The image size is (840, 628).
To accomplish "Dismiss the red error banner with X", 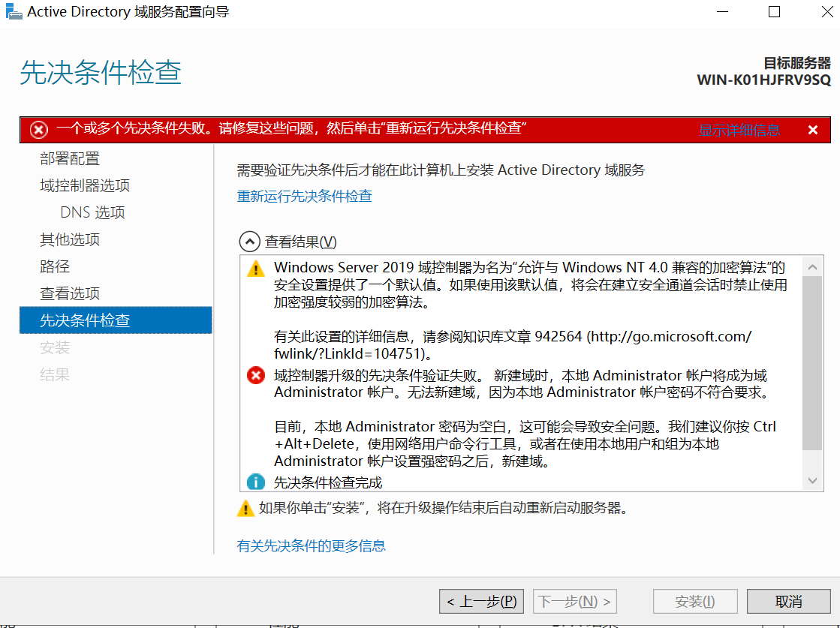I will click(x=813, y=130).
